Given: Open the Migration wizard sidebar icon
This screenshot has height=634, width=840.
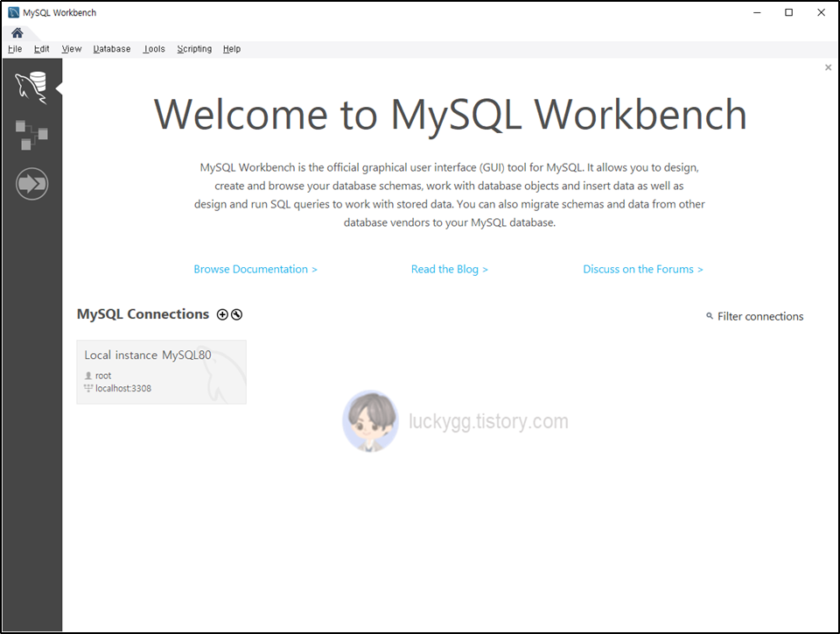Looking at the screenshot, I should click(x=31, y=184).
